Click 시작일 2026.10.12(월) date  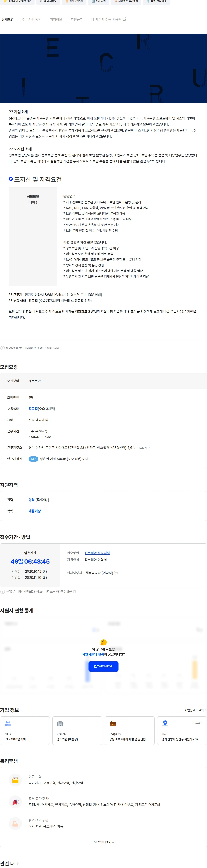pos(36,571)
